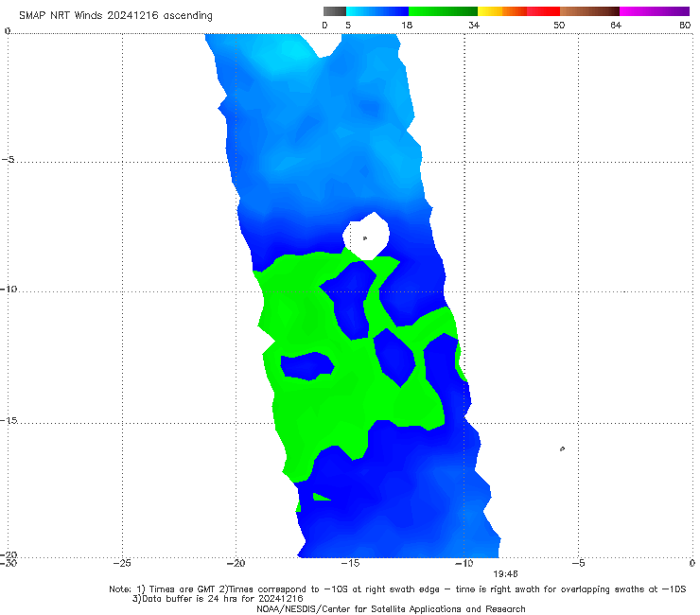Click the longitude axis label '-15'
This screenshot has height=615, width=700.
pos(350,563)
